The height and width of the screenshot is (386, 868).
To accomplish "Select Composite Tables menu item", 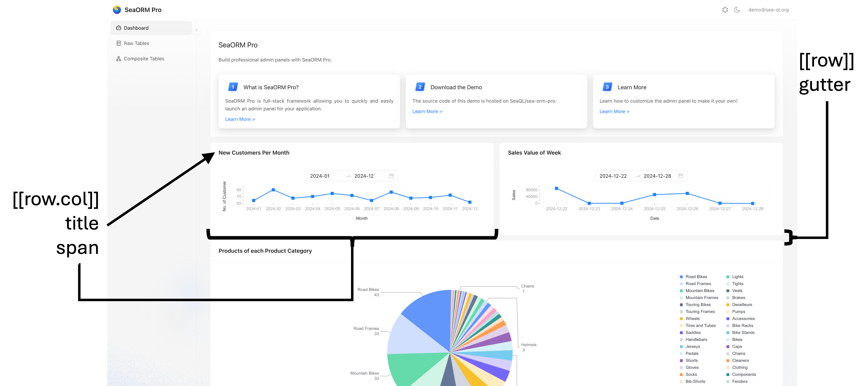I will 144,58.
